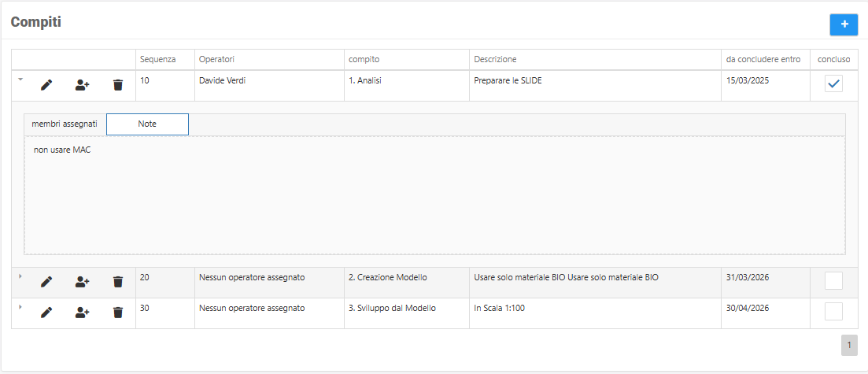Check concluso for task due 30/04/2026

pyautogui.click(x=833, y=312)
